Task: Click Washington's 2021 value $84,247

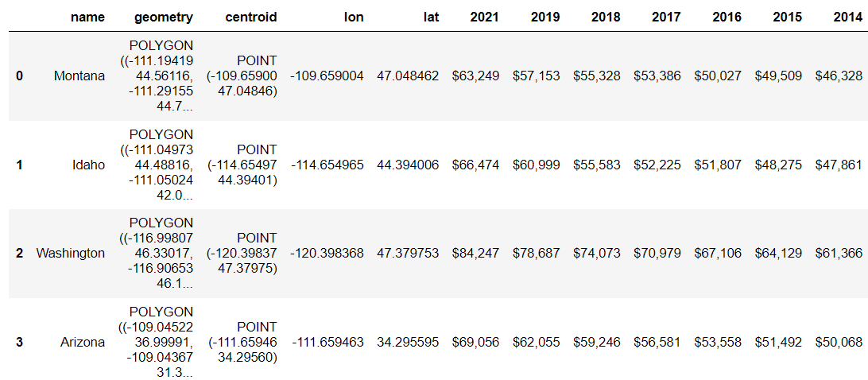Action: pyautogui.click(x=475, y=253)
